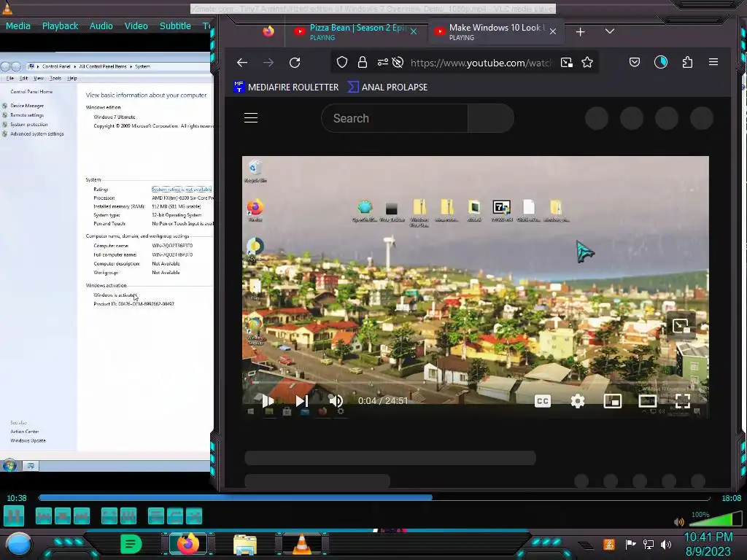This screenshot has height=560, width=747.
Task: Open VLC Subtitle menu
Action: [175, 26]
